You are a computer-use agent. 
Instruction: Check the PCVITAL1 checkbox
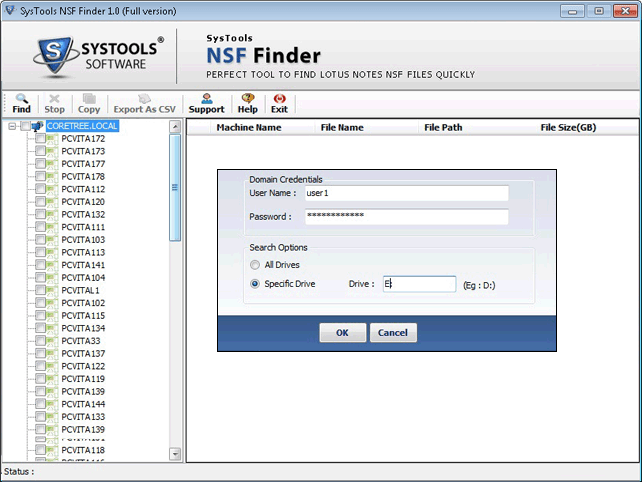click(x=40, y=290)
